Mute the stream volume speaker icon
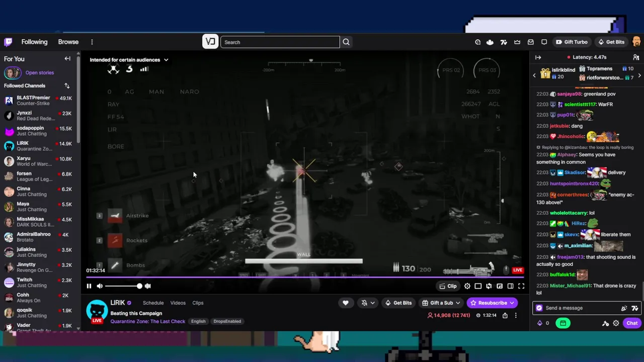Viewport: 644px width, 362px height. (x=100, y=286)
